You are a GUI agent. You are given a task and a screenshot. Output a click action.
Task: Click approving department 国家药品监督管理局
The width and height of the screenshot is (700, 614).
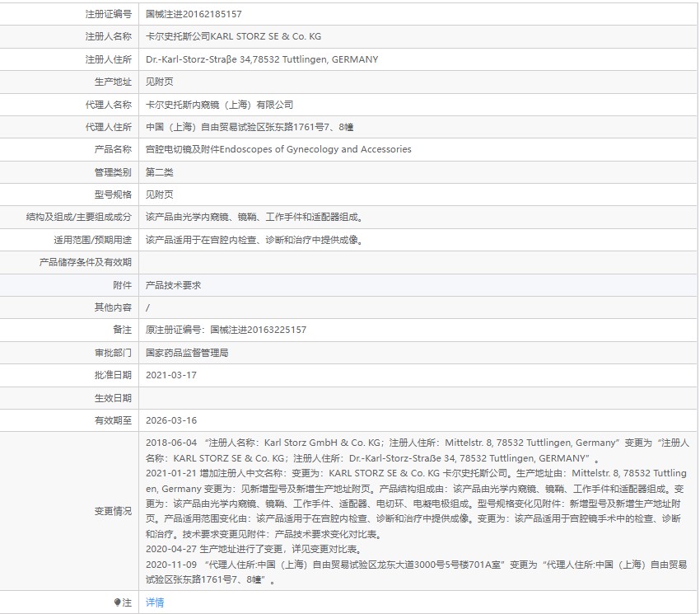(187, 353)
